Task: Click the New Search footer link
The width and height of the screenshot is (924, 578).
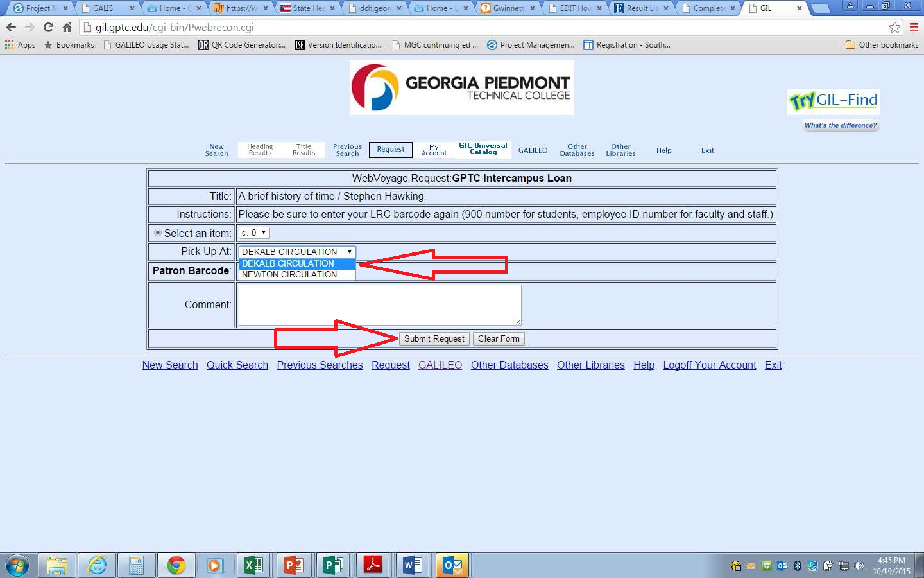Action: click(170, 365)
